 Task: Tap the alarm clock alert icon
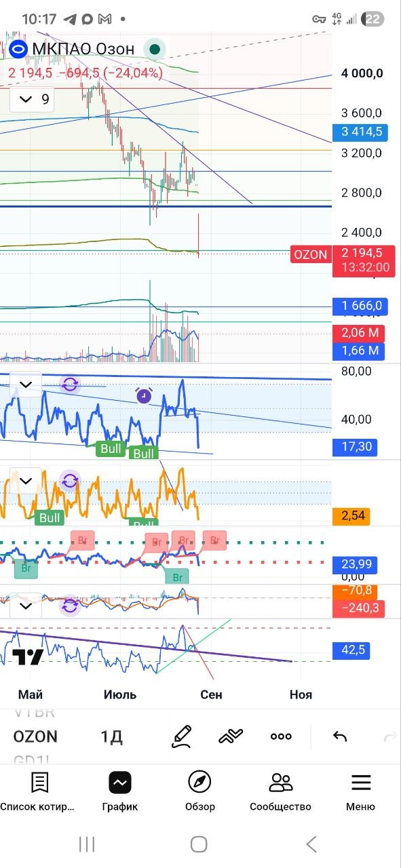click(144, 396)
